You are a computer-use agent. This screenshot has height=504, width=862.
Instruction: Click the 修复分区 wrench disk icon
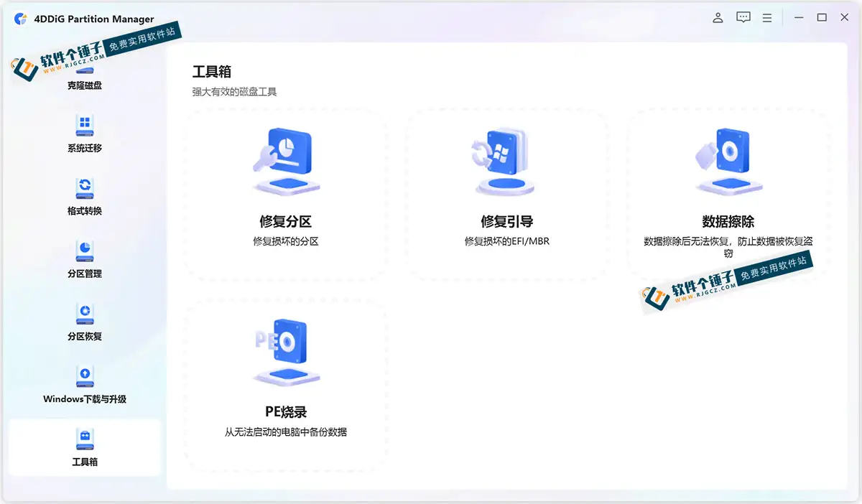point(286,162)
